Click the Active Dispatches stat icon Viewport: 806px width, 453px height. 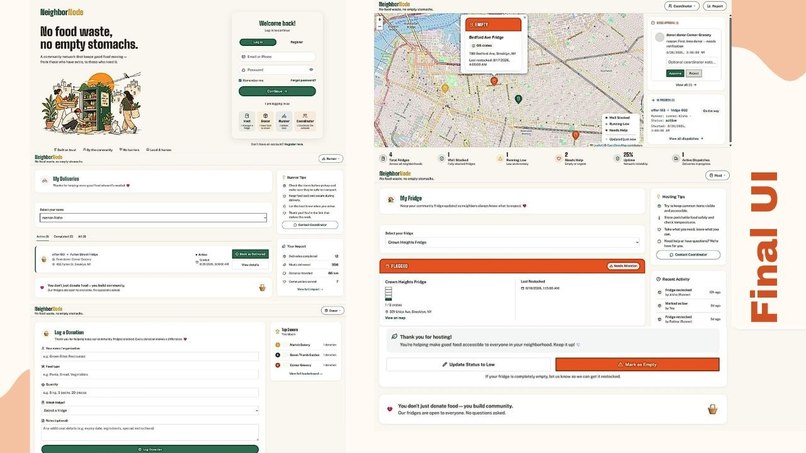[x=676, y=159]
